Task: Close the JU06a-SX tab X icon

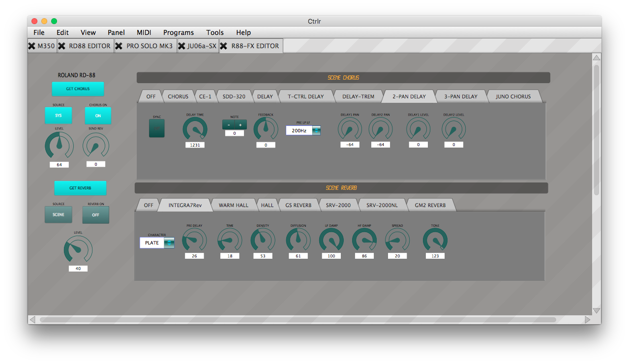Action: [181, 46]
